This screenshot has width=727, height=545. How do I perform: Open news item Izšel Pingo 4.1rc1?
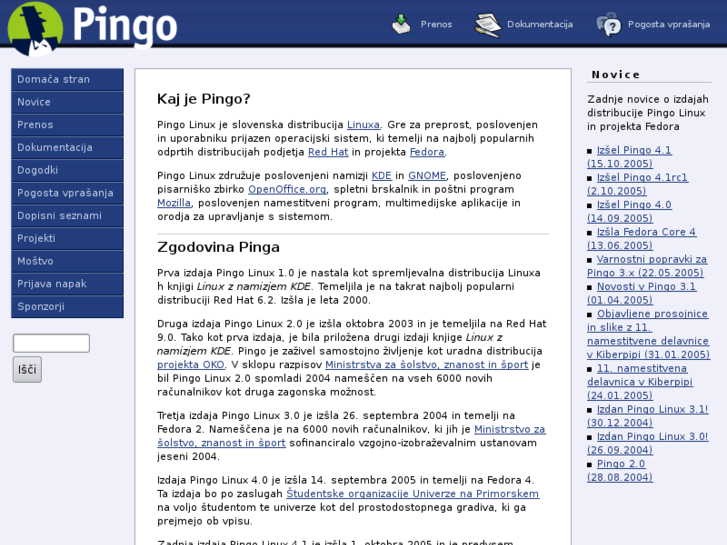tap(643, 178)
